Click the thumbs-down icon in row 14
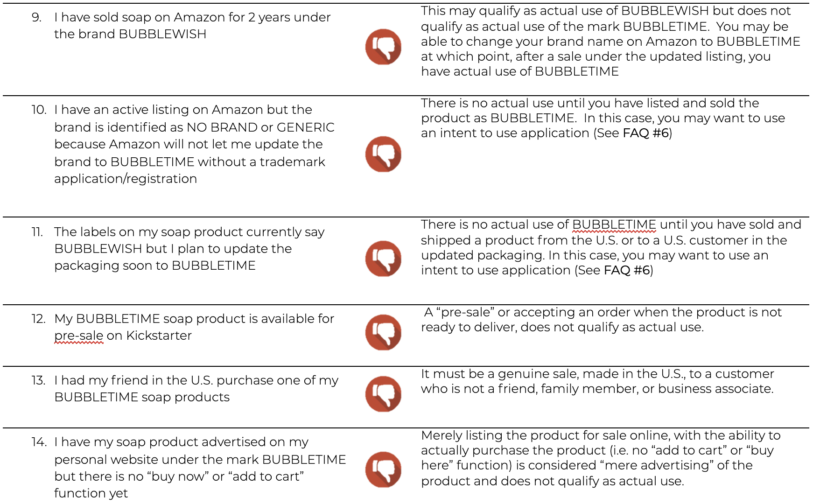The height and width of the screenshot is (504, 813). [383, 469]
